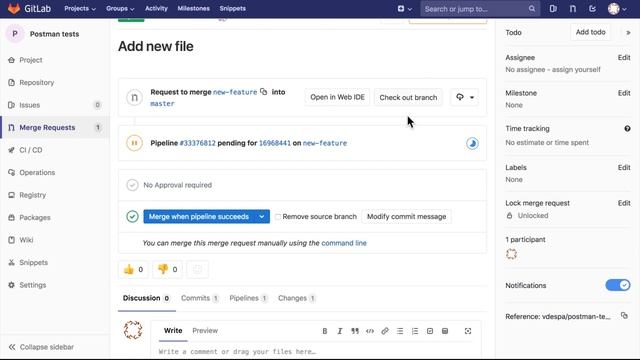640x360 pixels.
Task: Open the To-Do list icon in top navbar
Action: point(592,9)
